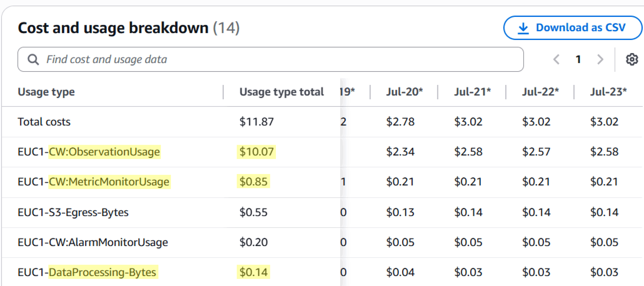Image resolution: width=644 pixels, height=286 pixels.
Task: Sort by the Usage type total column
Action: (281, 91)
